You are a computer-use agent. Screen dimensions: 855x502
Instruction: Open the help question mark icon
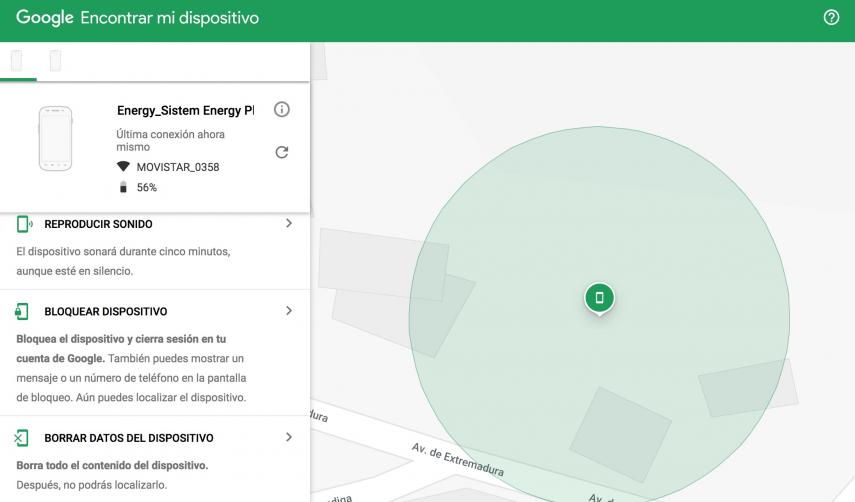(x=831, y=17)
